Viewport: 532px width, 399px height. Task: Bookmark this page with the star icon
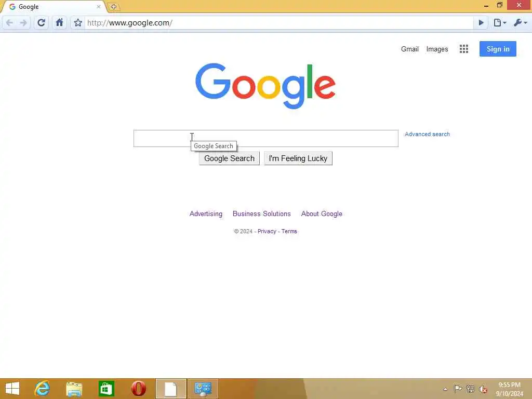pyautogui.click(x=78, y=23)
